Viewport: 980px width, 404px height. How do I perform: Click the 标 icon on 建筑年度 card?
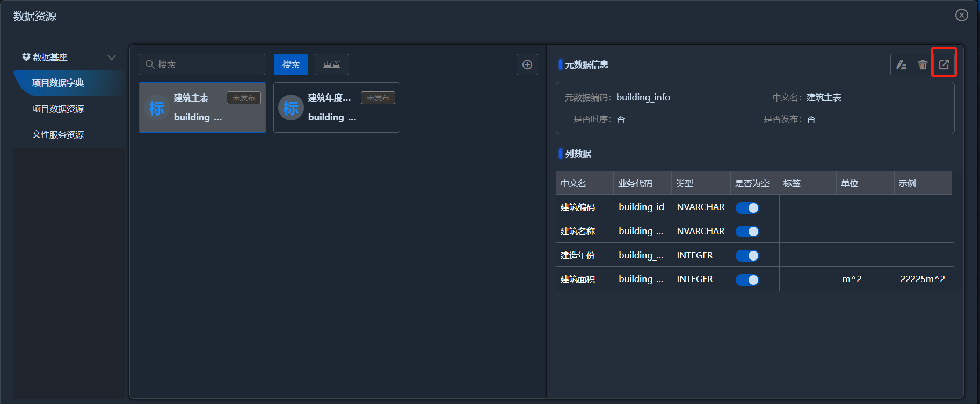(291, 108)
